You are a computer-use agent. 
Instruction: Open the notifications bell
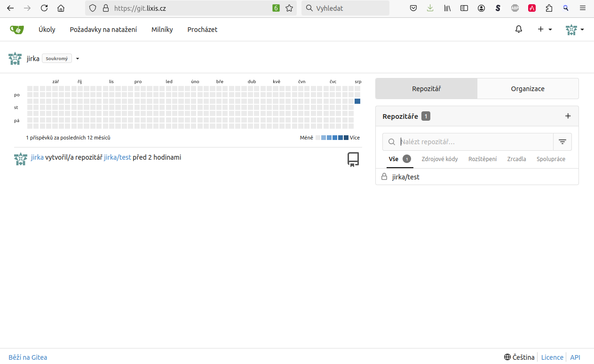519,30
